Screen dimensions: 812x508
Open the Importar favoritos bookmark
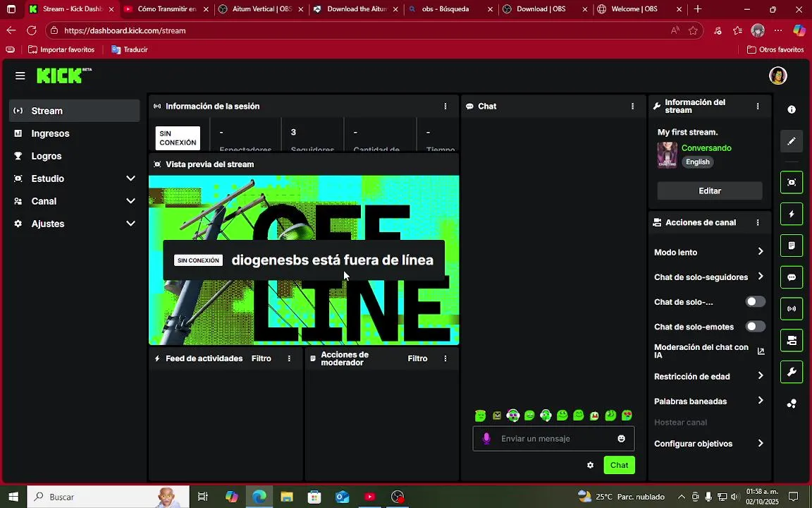pyautogui.click(x=61, y=50)
